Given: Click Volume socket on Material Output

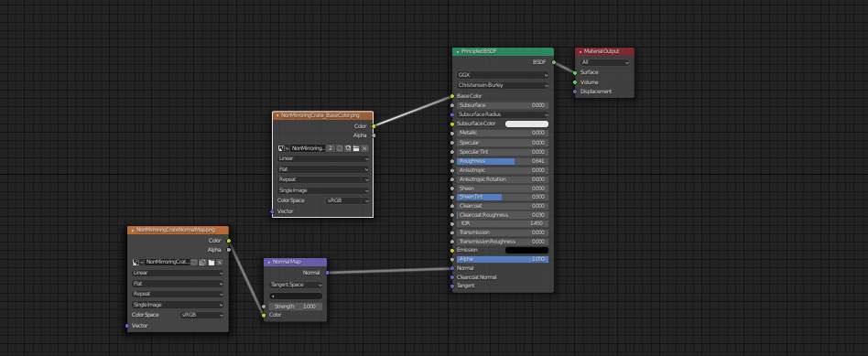Looking at the screenshot, I should coord(575,82).
